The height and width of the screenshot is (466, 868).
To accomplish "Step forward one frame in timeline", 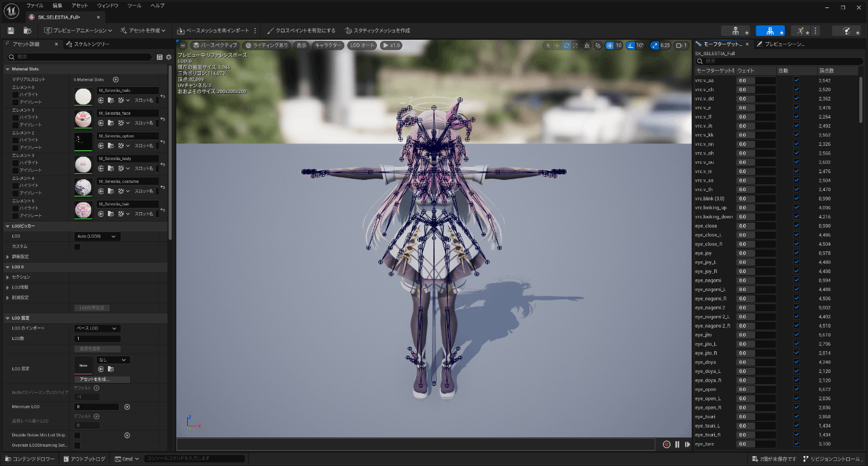I will pos(687,444).
